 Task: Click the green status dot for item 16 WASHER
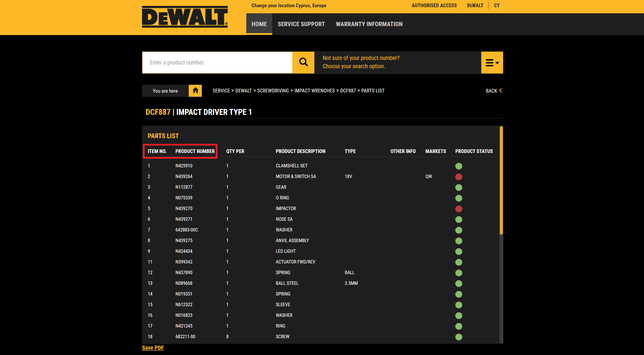tap(459, 316)
